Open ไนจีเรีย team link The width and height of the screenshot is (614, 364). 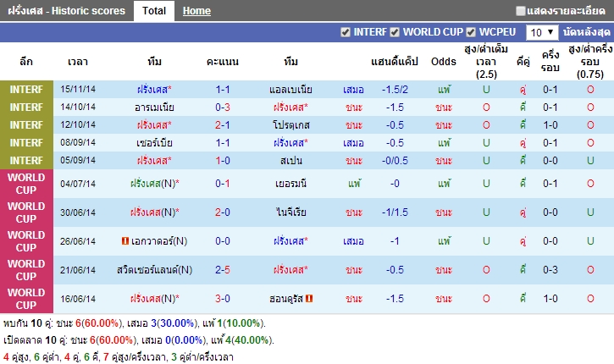pyautogui.click(x=290, y=212)
